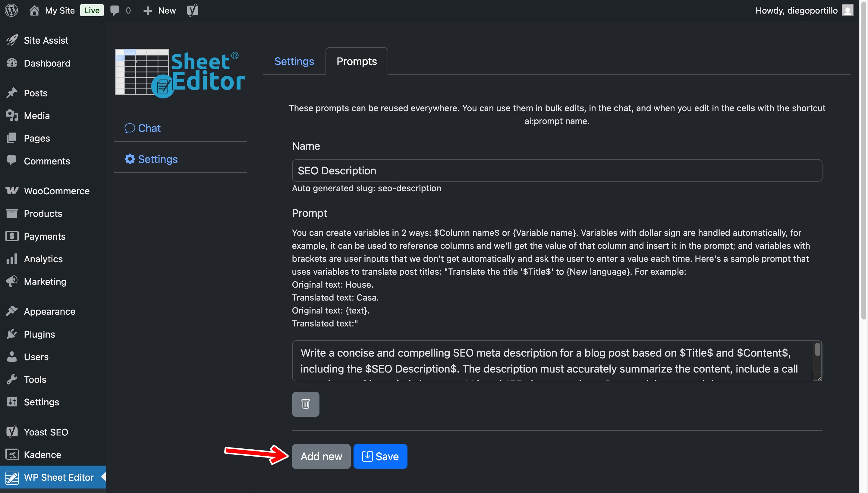868x493 pixels.
Task: Open the WooCommerce menu
Action: tap(57, 191)
